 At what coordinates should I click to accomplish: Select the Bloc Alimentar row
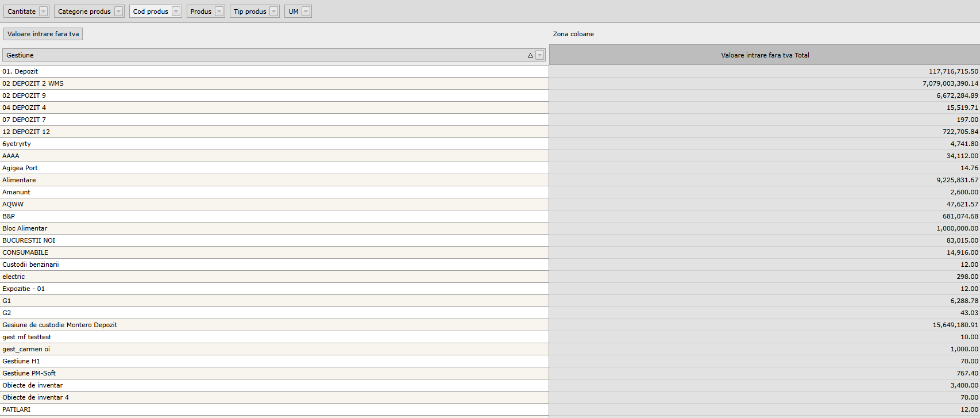point(25,228)
